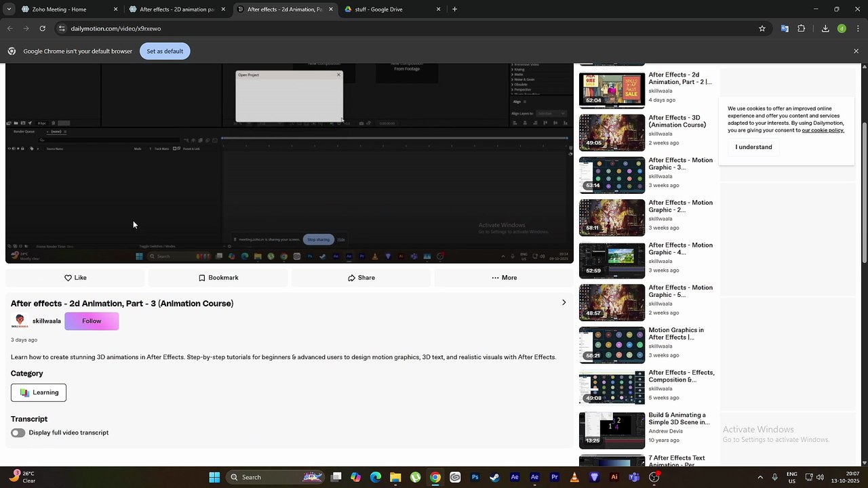Open Adobe Illustrator from the taskbar
Viewport: 868px width, 488px height.
point(614,477)
